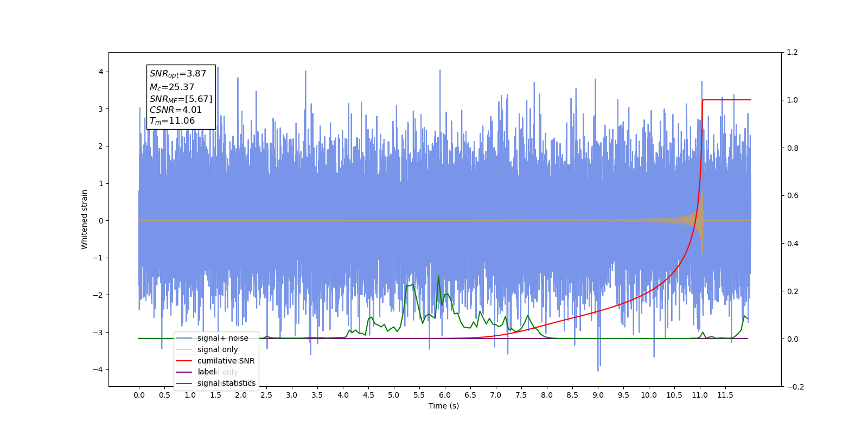Click the 9.0 tick on the time axis
Image resolution: width=868 pixels, height=434 pixels.
(x=598, y=395)
